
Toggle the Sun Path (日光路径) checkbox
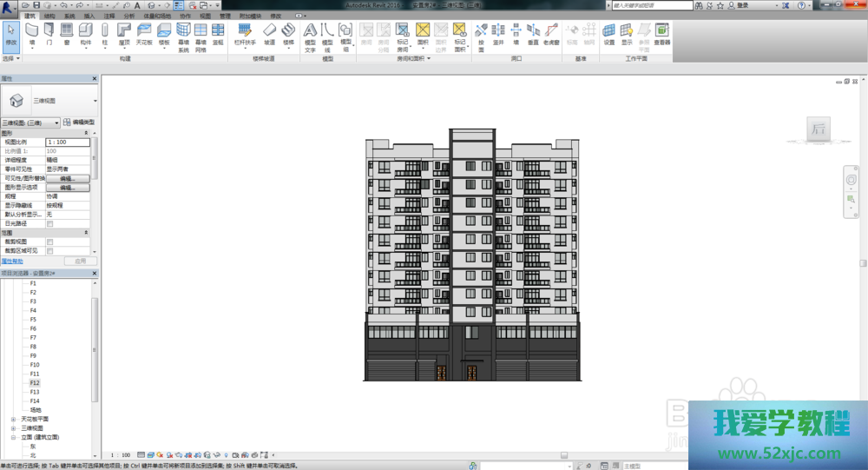point(49,223)
